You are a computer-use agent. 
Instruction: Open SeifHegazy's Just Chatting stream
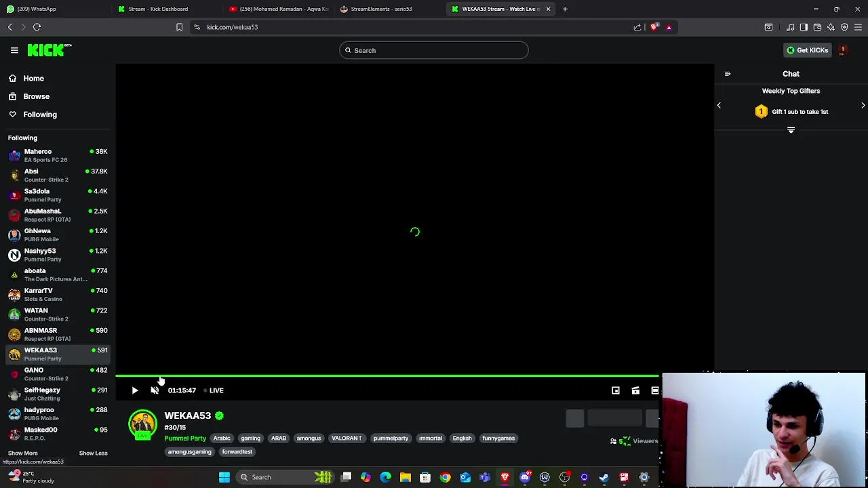58,394
